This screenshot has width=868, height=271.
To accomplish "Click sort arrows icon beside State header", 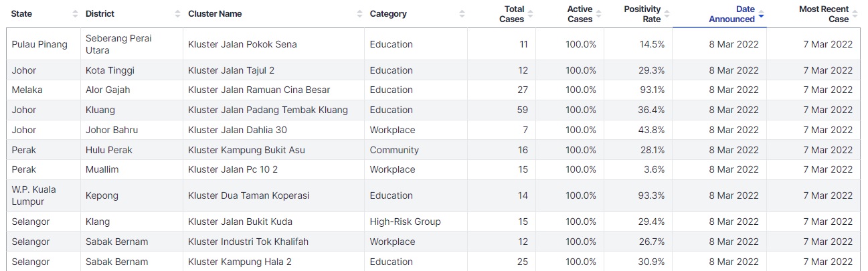I will pyautogui.click(x=74, y=14).
